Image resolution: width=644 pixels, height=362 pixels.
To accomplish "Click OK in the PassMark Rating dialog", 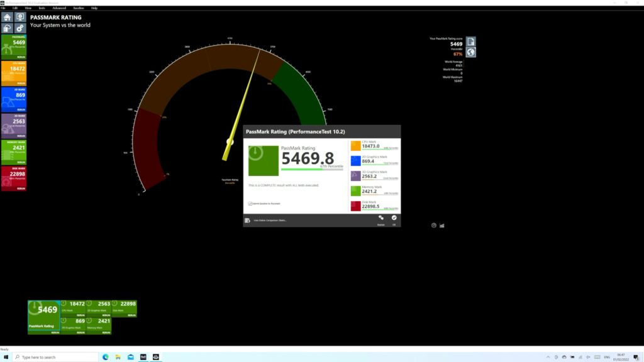I will point(394,219).
